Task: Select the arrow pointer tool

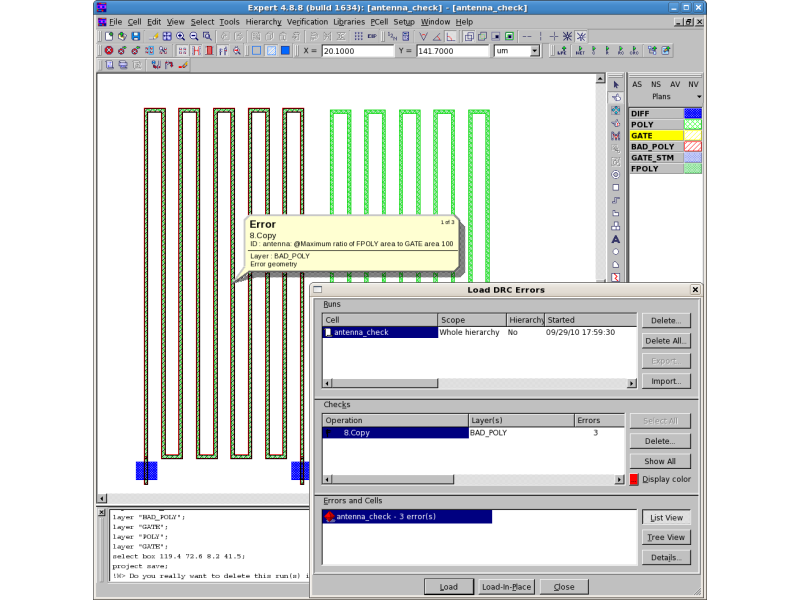Action: pos(615,84)
